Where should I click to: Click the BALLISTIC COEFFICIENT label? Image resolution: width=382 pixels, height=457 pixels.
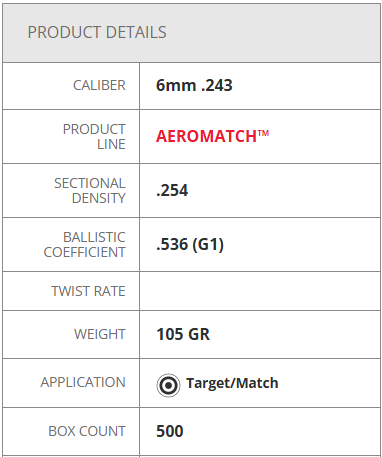pyautogui.click(x=85, y=245)
